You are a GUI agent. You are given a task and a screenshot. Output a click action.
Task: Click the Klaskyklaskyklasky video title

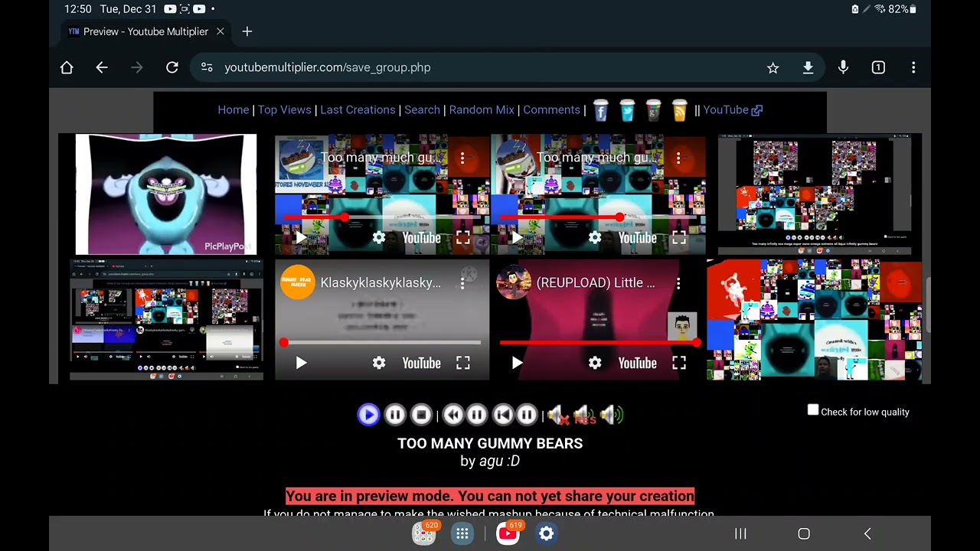click(x=381, y=282)
